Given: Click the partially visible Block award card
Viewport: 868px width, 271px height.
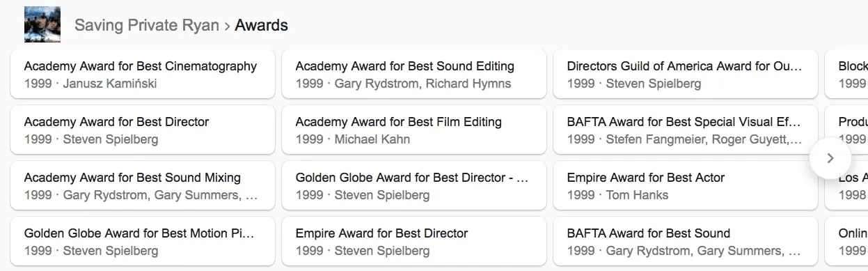Looking at the screenshot, I should (x=847, y=75).
